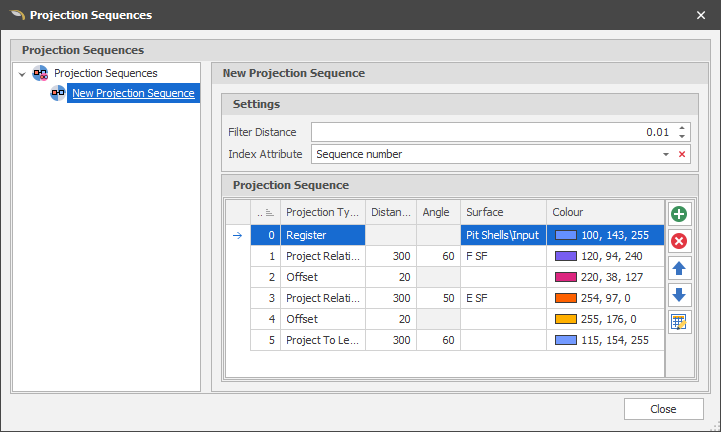This screenshot has height=433, width=722.
Task: Click the Surface column header
Action: 502,212
